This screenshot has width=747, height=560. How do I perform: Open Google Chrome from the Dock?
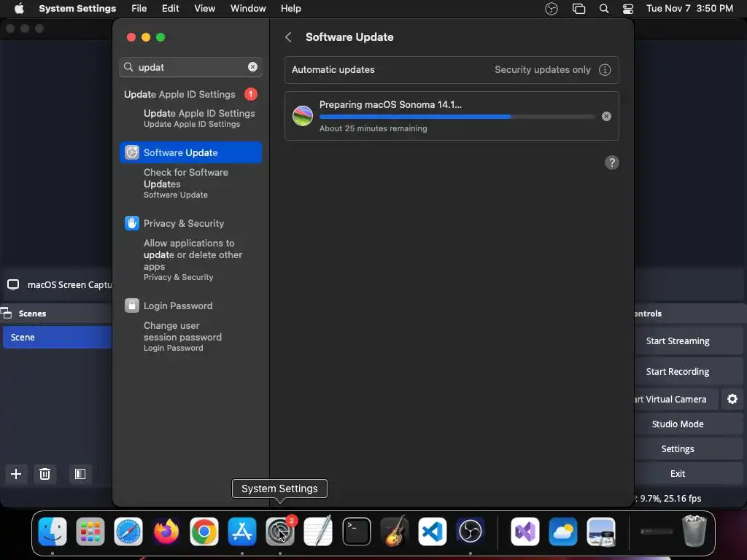[204, 532]
